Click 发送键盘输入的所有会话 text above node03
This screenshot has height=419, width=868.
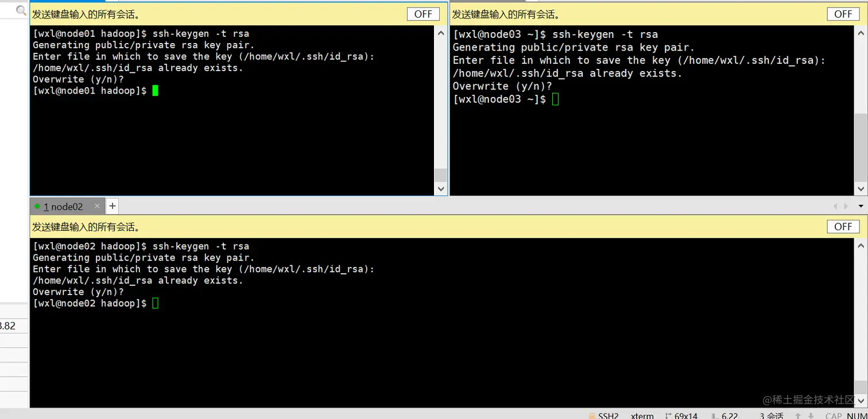pos(506,14)
